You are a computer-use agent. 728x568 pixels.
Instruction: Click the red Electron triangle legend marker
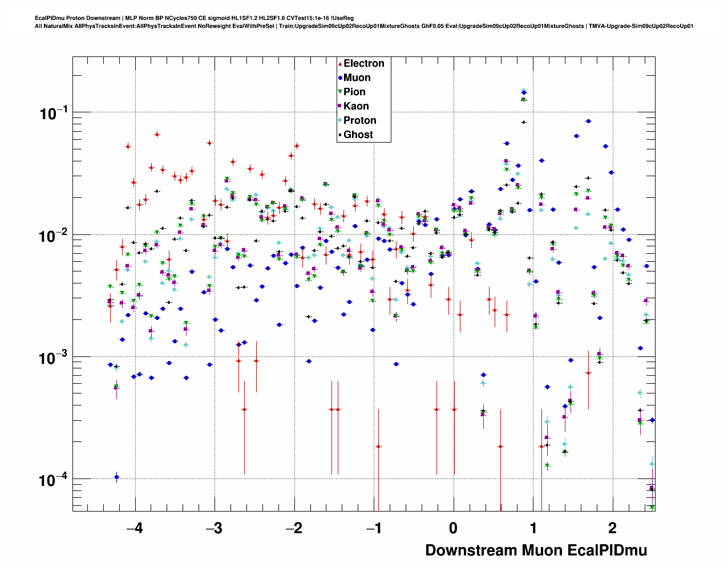[340, 64]
